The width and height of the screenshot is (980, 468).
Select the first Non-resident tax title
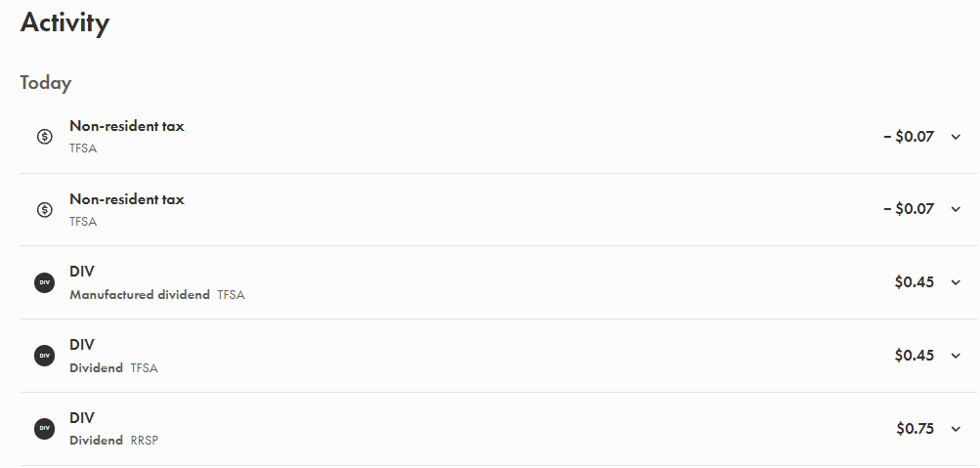(x=127, y=126)
